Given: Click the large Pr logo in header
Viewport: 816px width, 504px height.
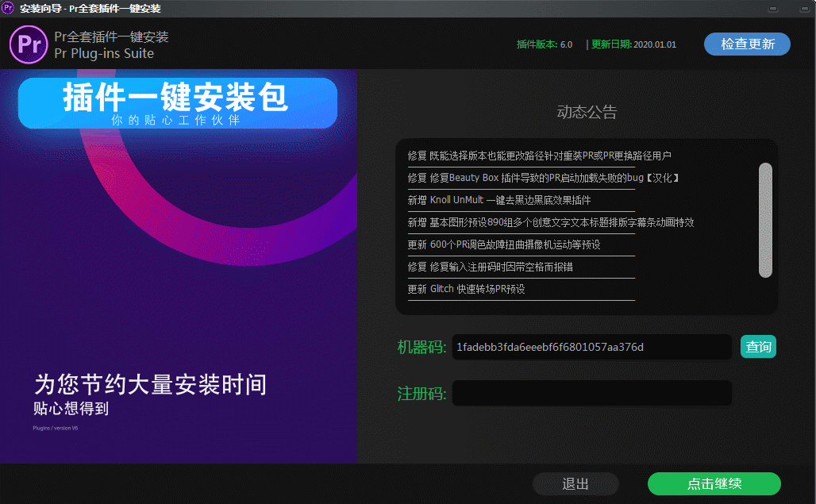Looking at the screenshot, I should click(29, 44).
